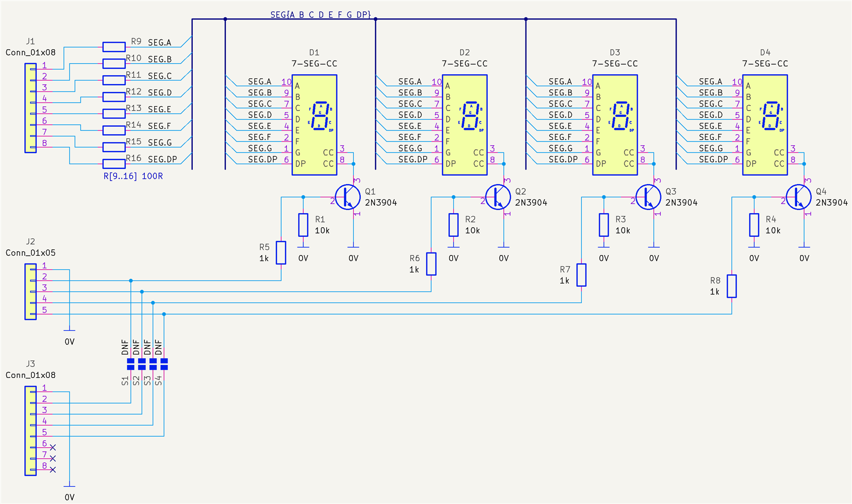Select the S4 solder jumper symbol
This screenshot has width=852, height=504.
[164, 364]
